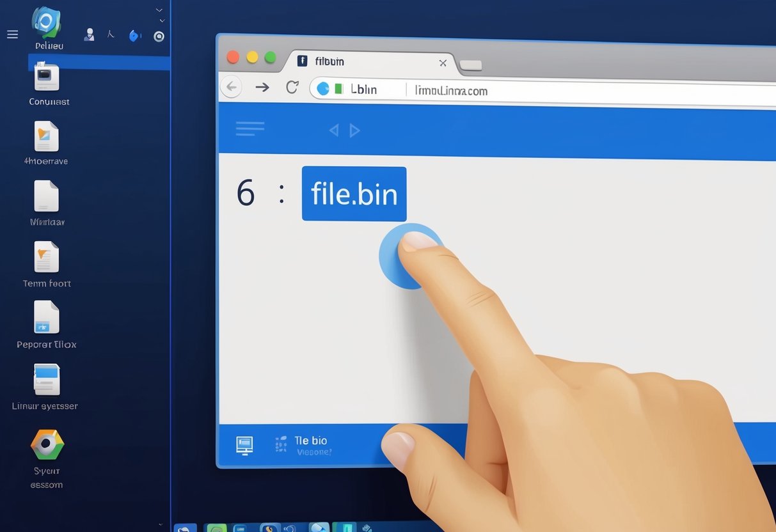Select the file.bin highlighted entry
The width and height of the screenshot is (776, 532).
pyautogui.click(x=354, y=194)
